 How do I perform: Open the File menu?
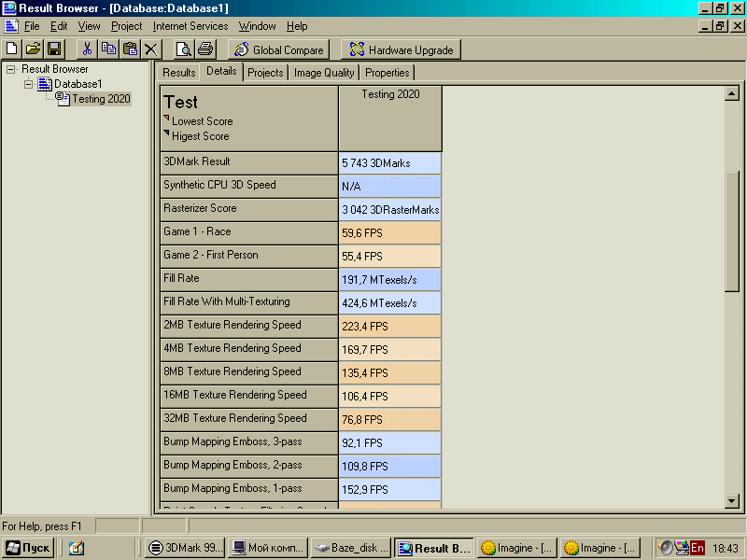[x=32, y=26]
